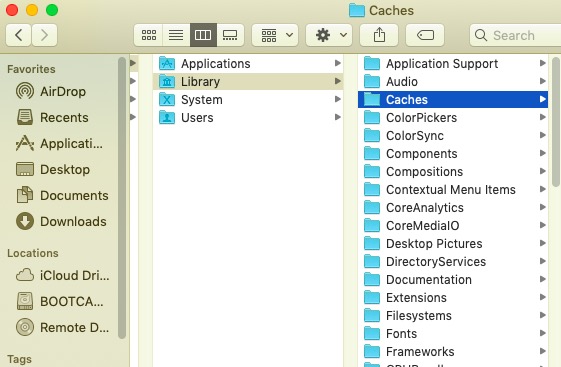Select the Fonts folder
This screenshot has height=367, width=561.
pyautogui.click(x=453, y=333)
